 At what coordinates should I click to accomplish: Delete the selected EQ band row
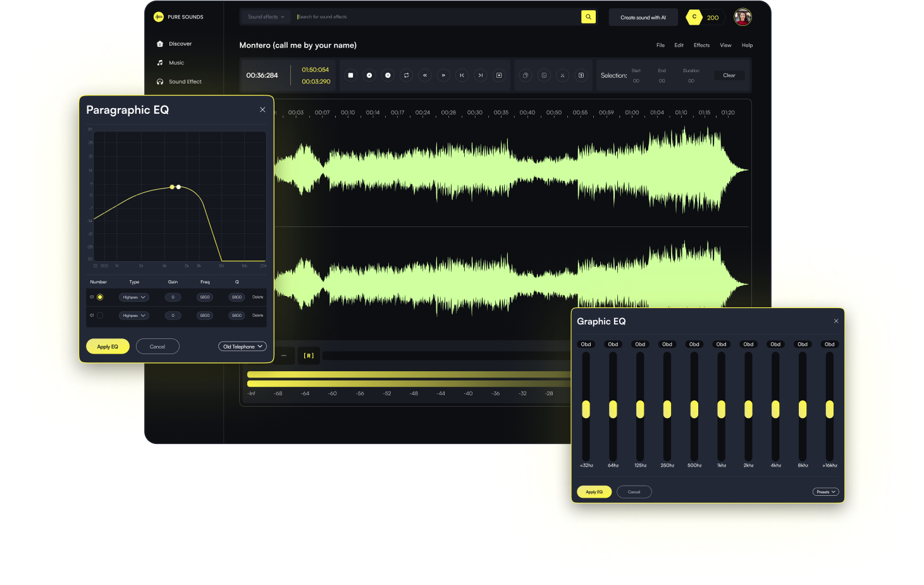(257, 297)
